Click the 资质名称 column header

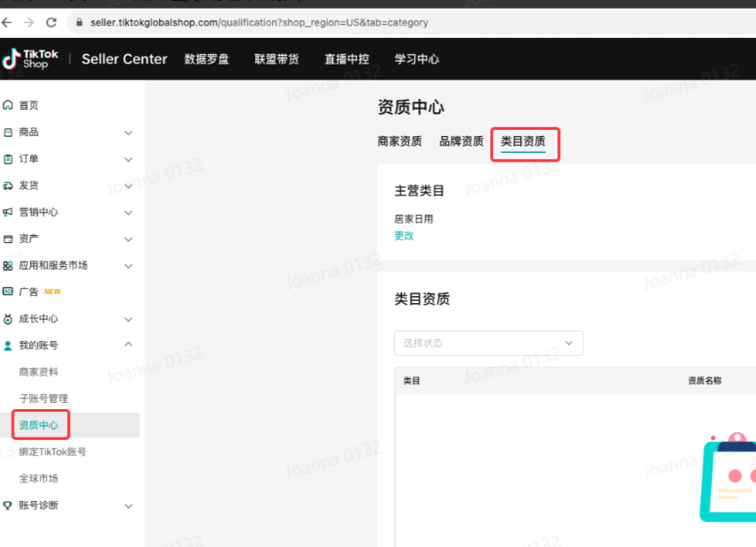705,381
